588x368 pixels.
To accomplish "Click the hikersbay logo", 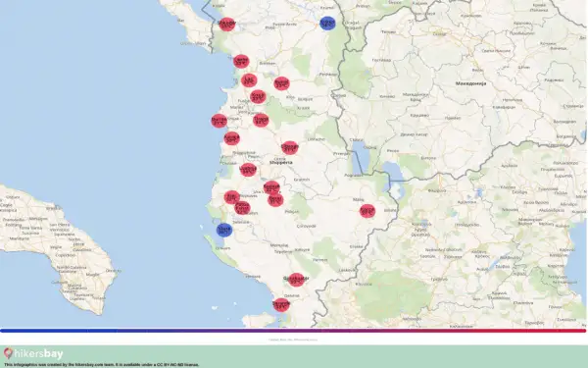I will click(33, 354).
